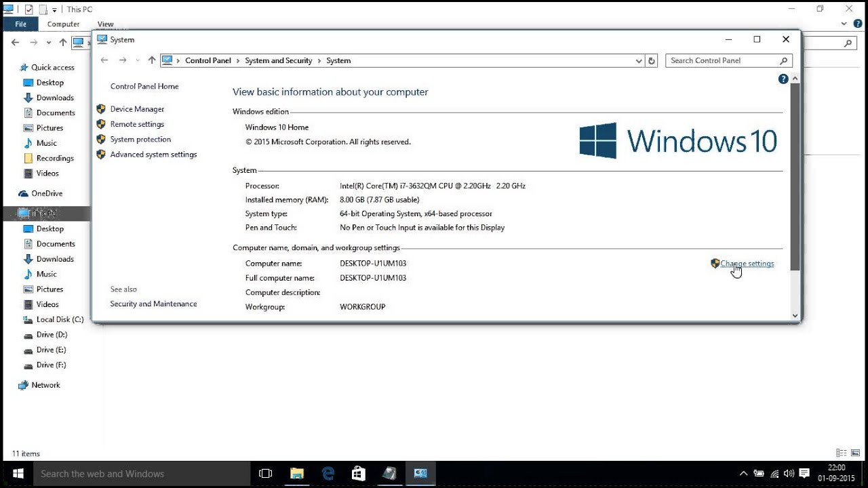Click the magnifier icon in Search Control Panel
The image size is (868, 488).
coord(784,60)
